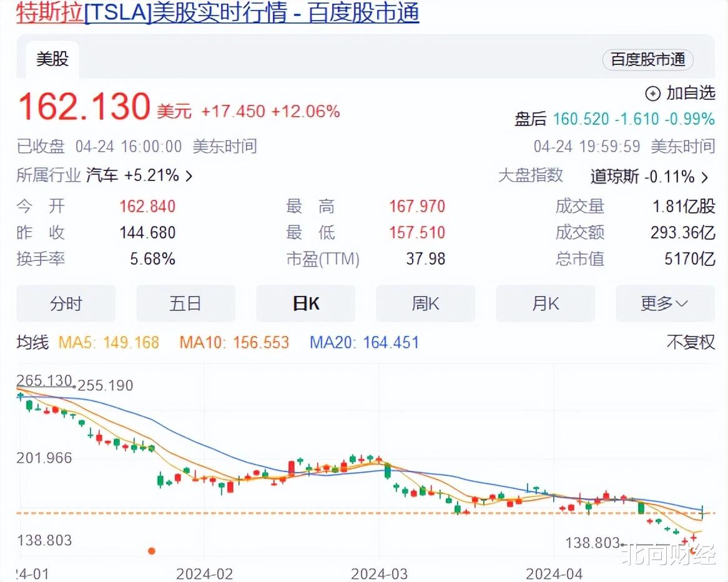Click the circular add icon beside 加自选

click(653, 94)
